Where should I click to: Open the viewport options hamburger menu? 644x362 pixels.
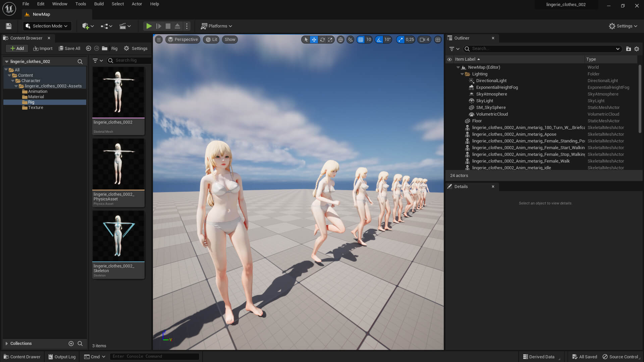click(159, 40)
